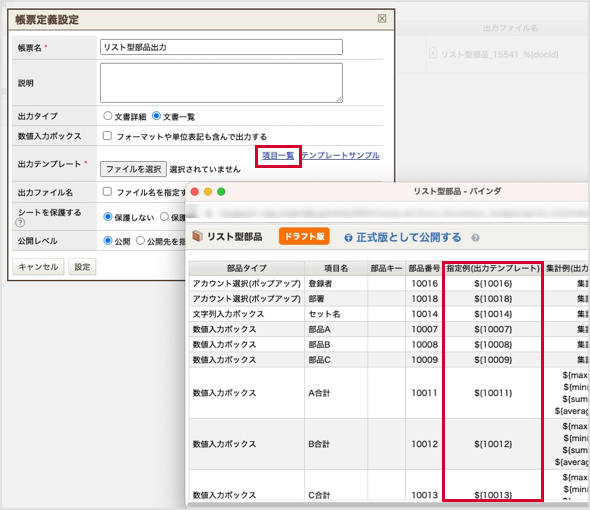Click the 文字列入力ボックス type cell
590x510 pixels.
[246, 314]
